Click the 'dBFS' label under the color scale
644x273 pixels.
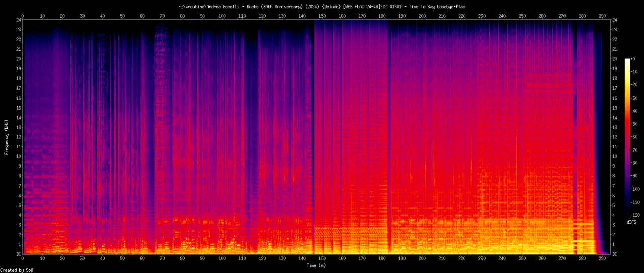[632, 222]
